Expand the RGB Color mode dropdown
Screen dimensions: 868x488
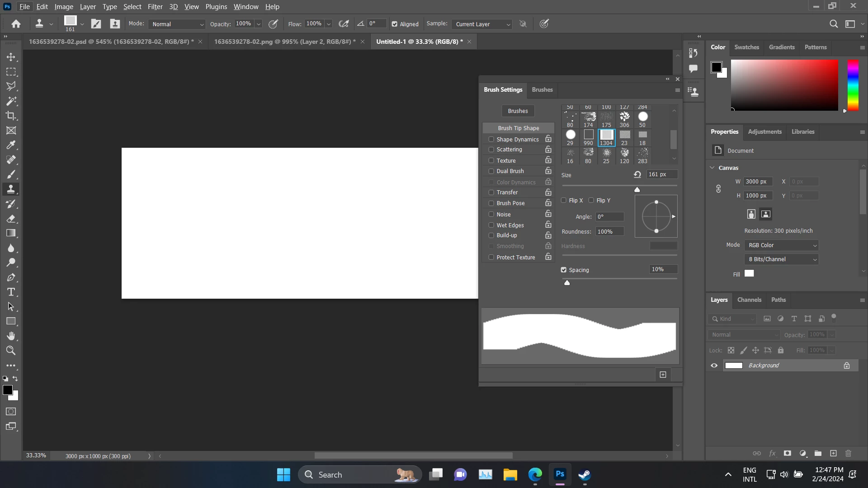[x=782, y=245]
